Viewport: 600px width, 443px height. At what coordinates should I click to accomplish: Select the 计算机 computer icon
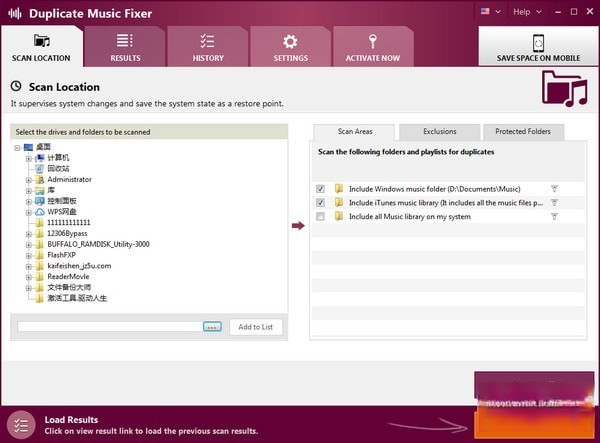[x=40, y=158]
